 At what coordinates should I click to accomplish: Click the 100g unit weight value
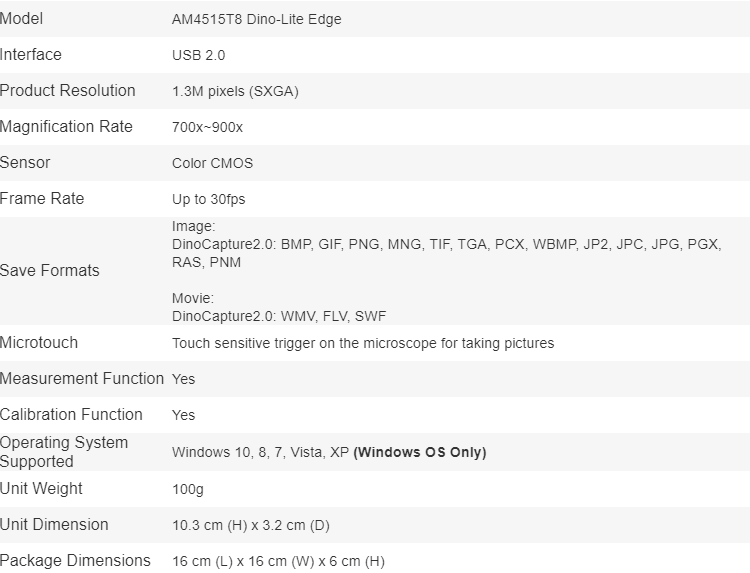(x=187, y=490)
